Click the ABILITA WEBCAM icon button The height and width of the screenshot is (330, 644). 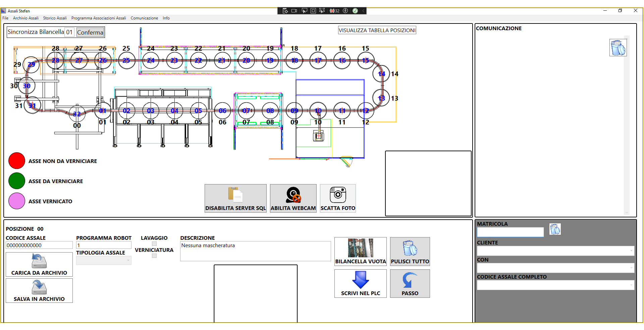pyautogui.click(x=293, y=198)
